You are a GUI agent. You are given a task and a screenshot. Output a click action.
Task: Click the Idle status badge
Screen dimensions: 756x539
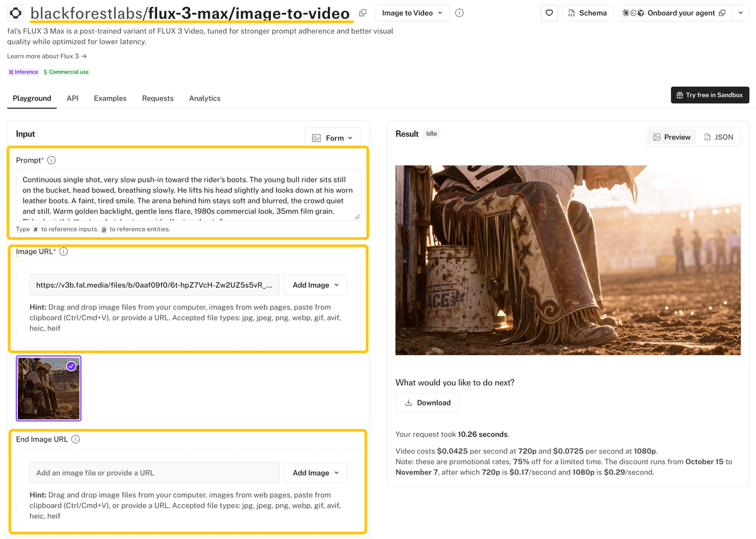(x=432, y=134)
